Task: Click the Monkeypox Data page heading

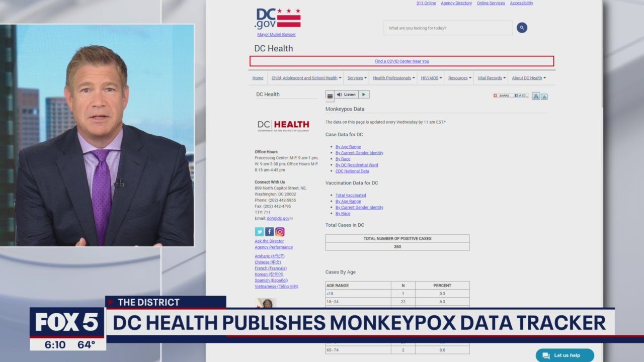Action: (345, 109)
